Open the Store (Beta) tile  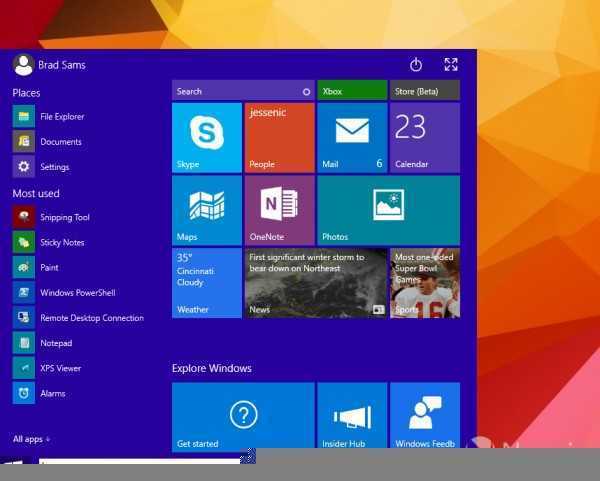[425, 91]
